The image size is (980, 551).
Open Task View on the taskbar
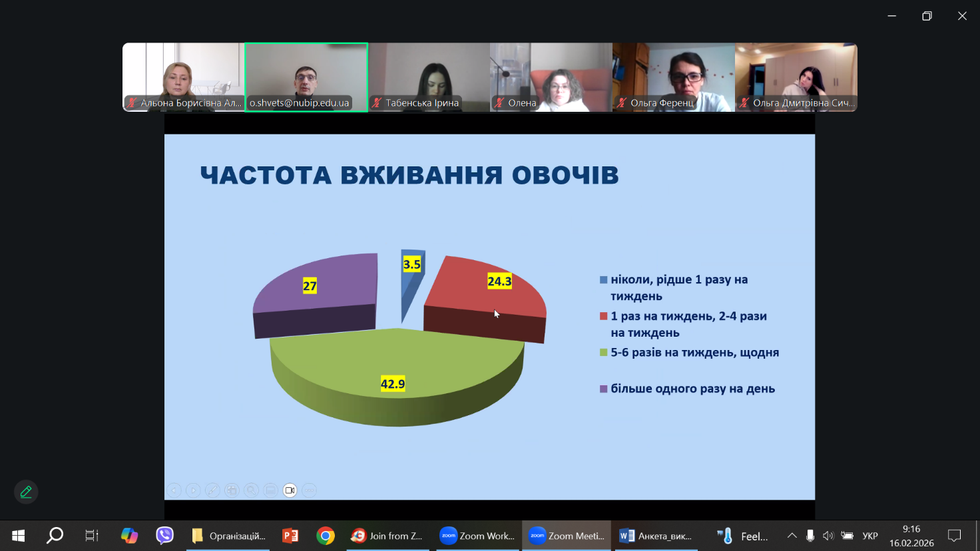point(92,536)
